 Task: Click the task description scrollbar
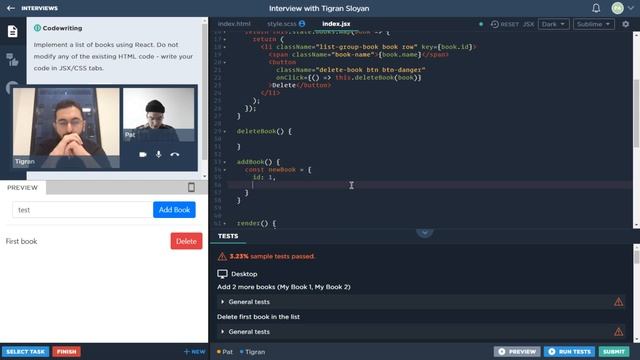coord(204,92)
